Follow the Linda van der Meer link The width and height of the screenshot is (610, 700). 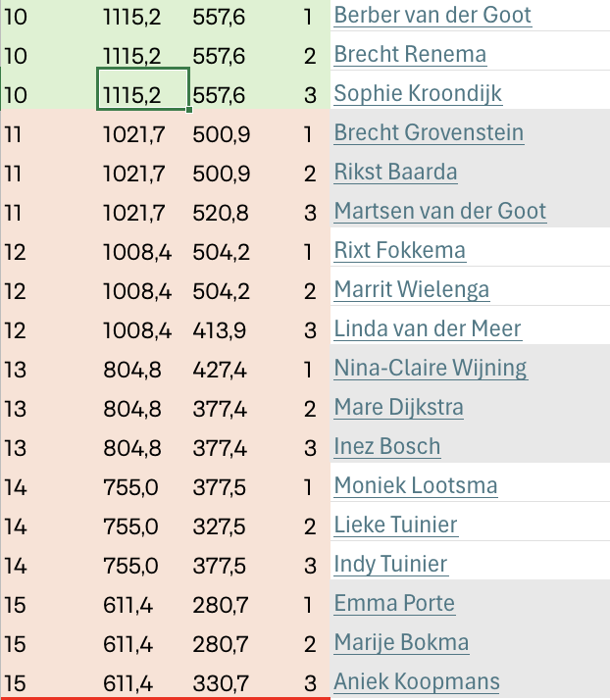click(x=428, y=329)
